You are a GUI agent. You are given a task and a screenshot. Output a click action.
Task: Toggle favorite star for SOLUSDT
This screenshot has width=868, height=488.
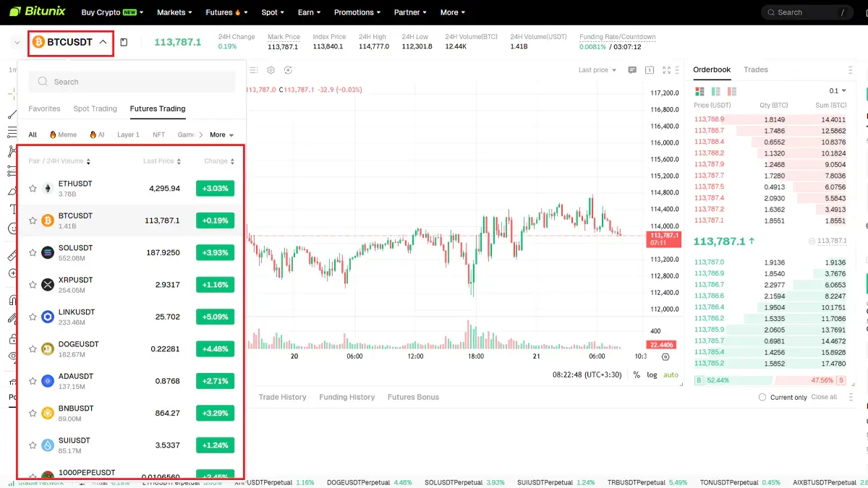click(x=33, y=252)
